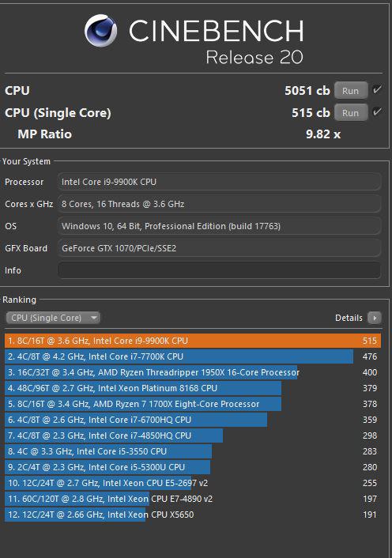
Task: Select the Xeon E5-2697 v2 row
Action: [193, 483]
